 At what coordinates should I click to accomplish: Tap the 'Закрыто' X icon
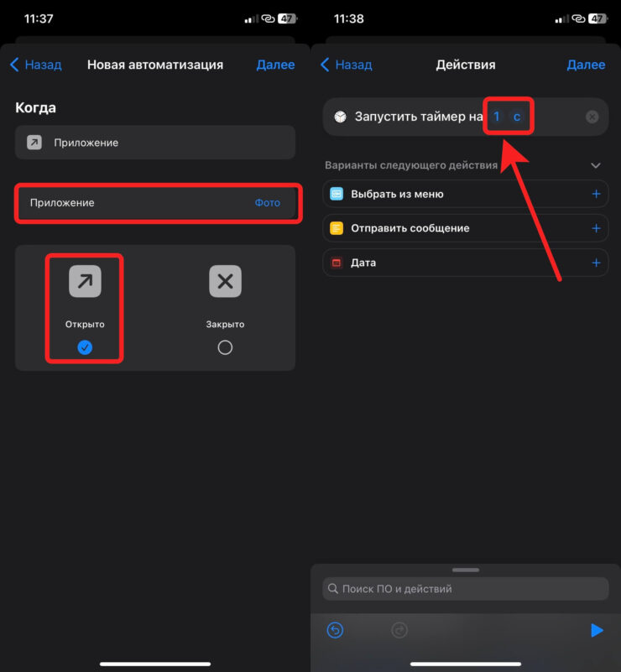coord(225,282)
